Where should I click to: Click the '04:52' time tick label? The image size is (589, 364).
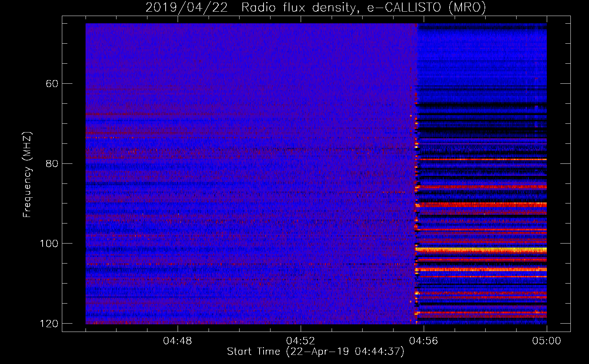(301, 341)
